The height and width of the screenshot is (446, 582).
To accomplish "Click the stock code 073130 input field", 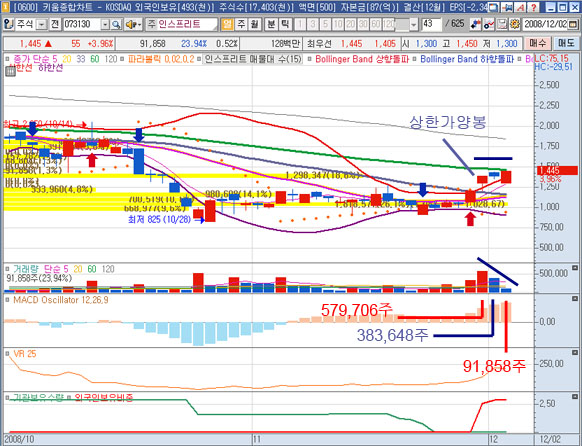I will 82,24.
